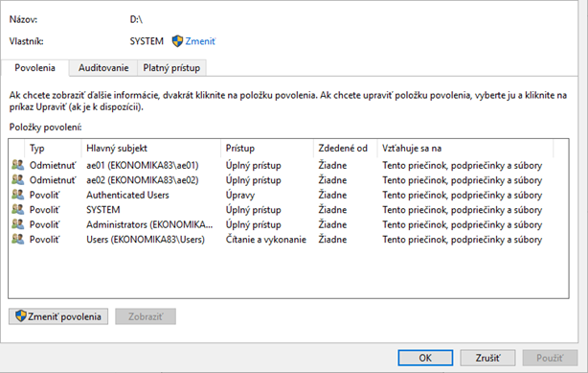The image size is (588, 373).
Task: Click Úplný prístup in the SYSTEM row
Action: tap(254, 210)
